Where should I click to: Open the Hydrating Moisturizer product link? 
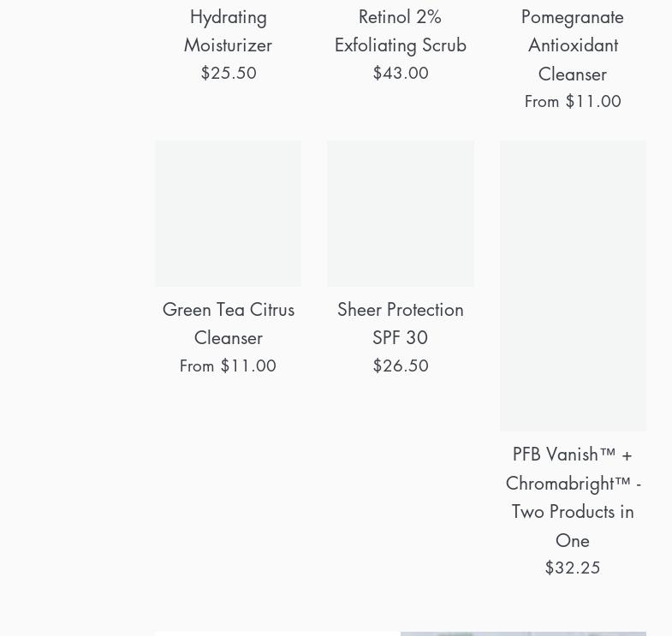[x=228, y=30]
